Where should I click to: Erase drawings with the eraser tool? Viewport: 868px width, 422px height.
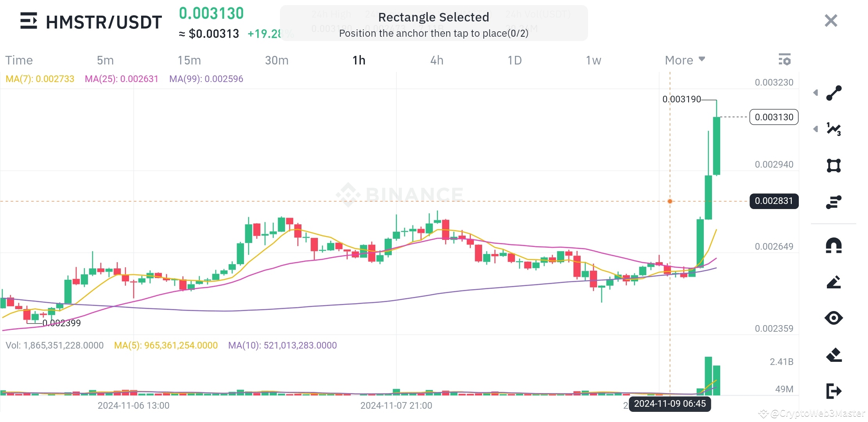(834, 355)
